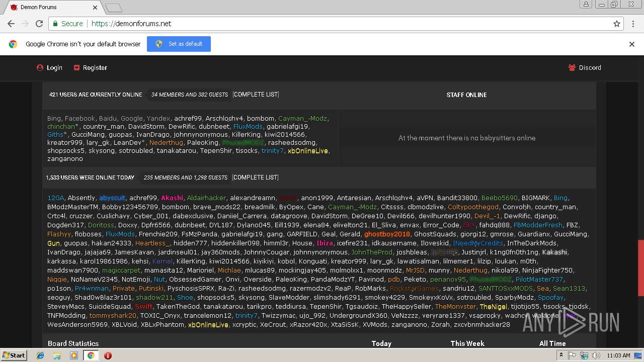This screenshot has width=644, height=362.
Task: Open Chrome's three-dot menu
Action: pyautogui.click(x=632, y=24)
